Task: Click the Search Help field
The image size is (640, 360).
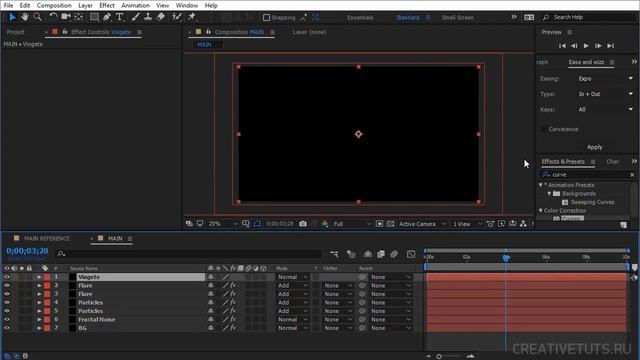Action: coord(589,17)
